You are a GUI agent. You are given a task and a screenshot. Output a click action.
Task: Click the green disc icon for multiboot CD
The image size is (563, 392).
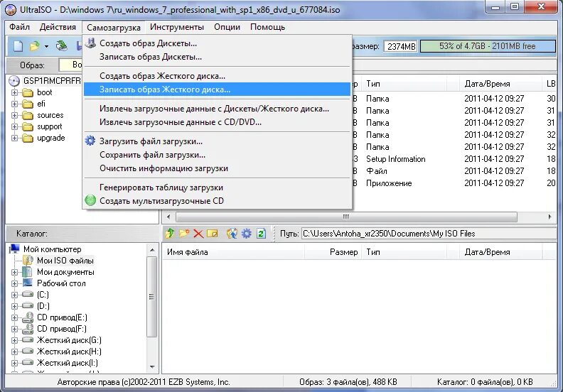tap(90, 200)
